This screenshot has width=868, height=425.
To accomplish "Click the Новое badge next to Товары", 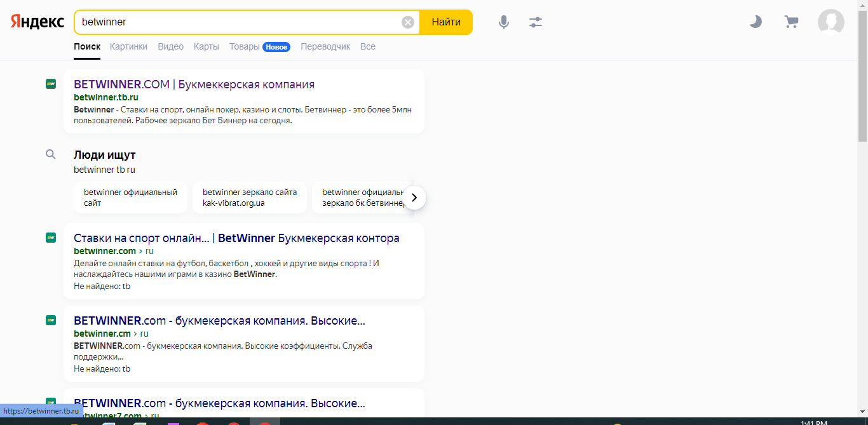I will [x=276, y=47].
